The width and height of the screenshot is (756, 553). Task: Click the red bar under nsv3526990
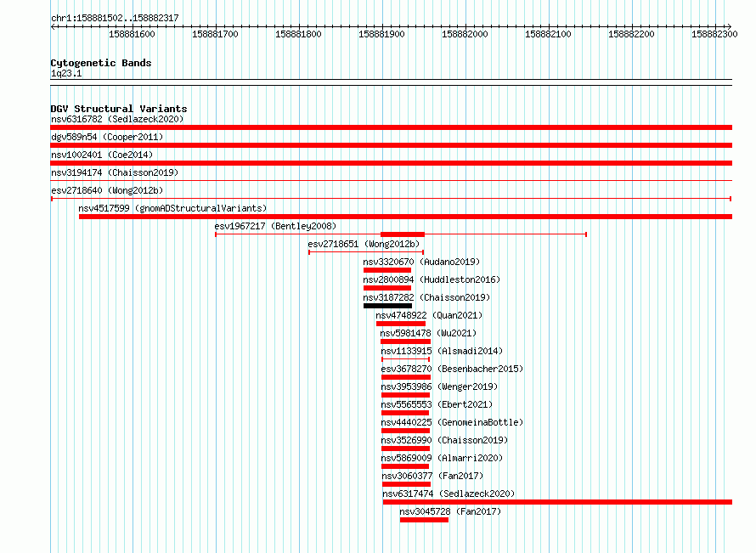click(405, 449)
